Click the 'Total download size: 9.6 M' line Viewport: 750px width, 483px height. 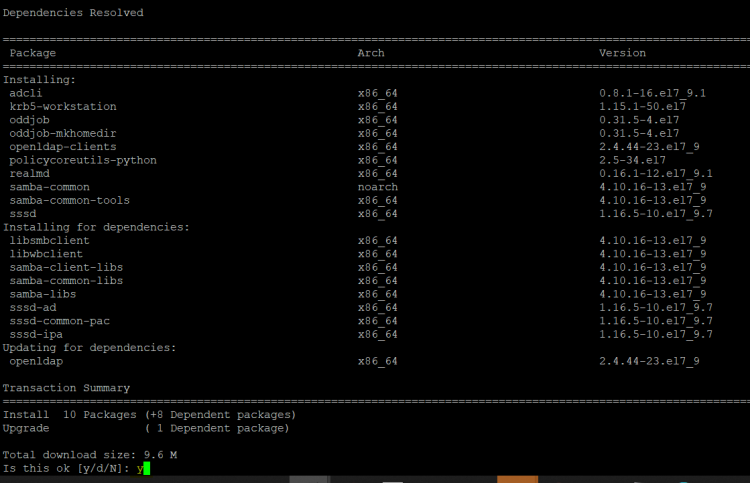tap(89, 455)
